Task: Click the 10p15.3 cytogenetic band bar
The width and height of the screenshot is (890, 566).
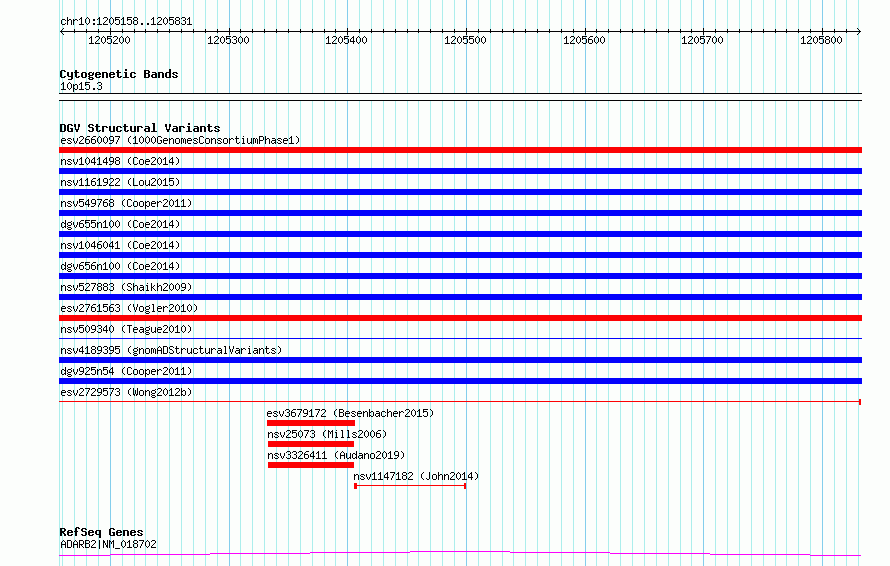Action: (460, 97)
